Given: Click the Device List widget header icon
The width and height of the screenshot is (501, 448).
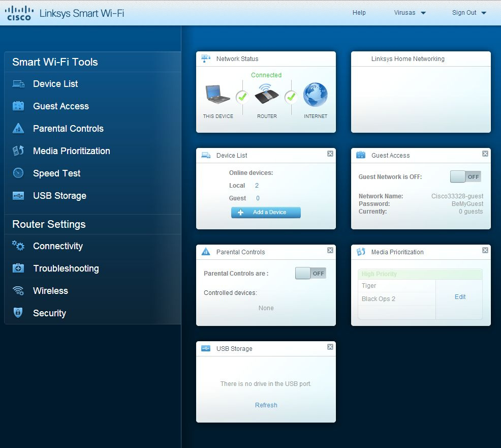Looking at the screenshot, I should pos(206,156).
